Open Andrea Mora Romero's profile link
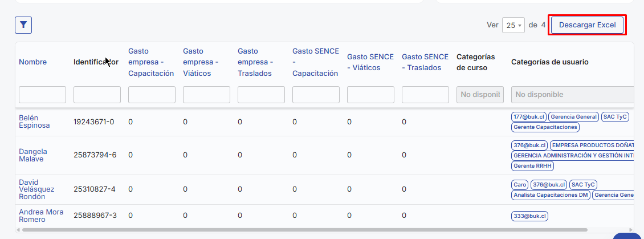This screenshot has height=239, width=644. pyautogui.click(x=41, y=216)
